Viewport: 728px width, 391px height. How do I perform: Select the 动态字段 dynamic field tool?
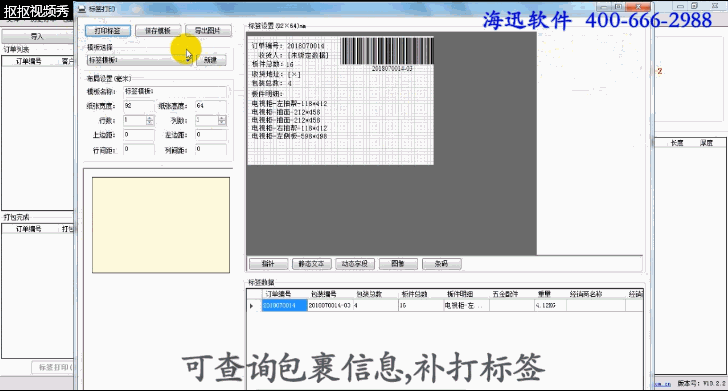pyautogui.click(x=355, y=264)
